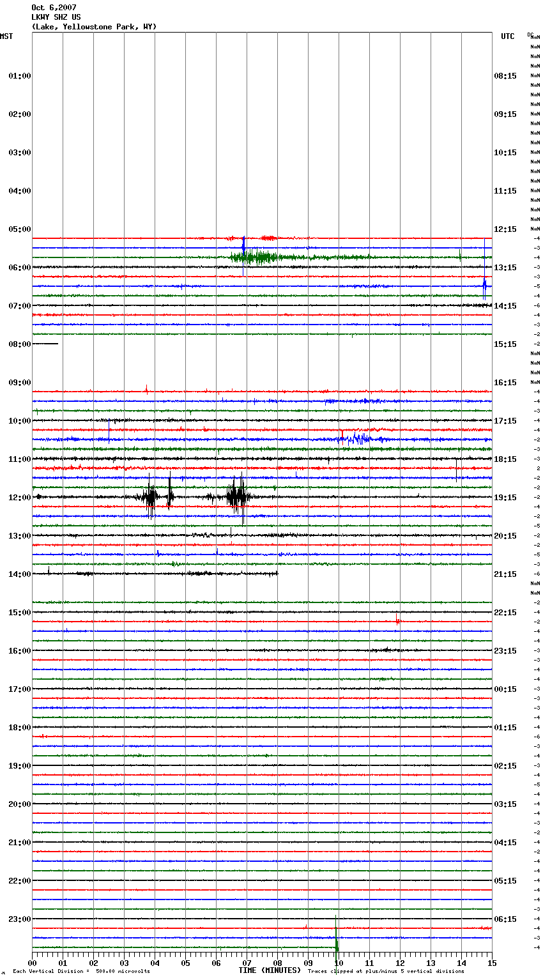Click the bottom-axis minute tick '15'
The image size is (543, 980).
[492, 963]
